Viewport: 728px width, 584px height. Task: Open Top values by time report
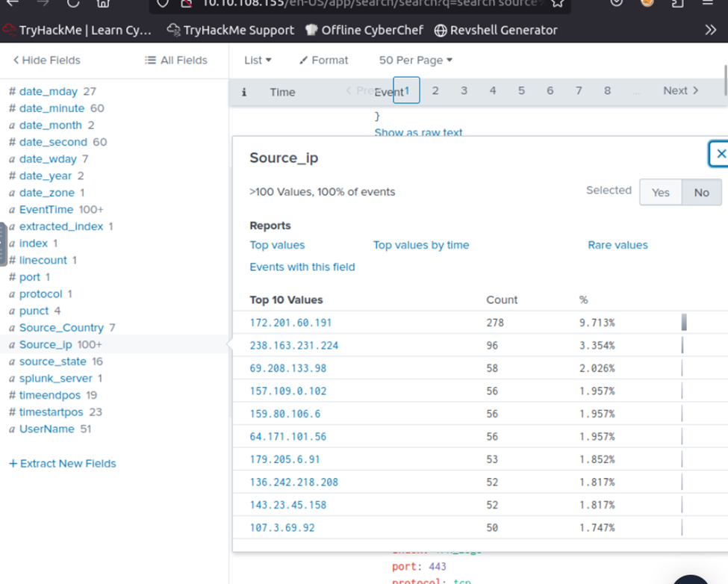tap(420, 244)
